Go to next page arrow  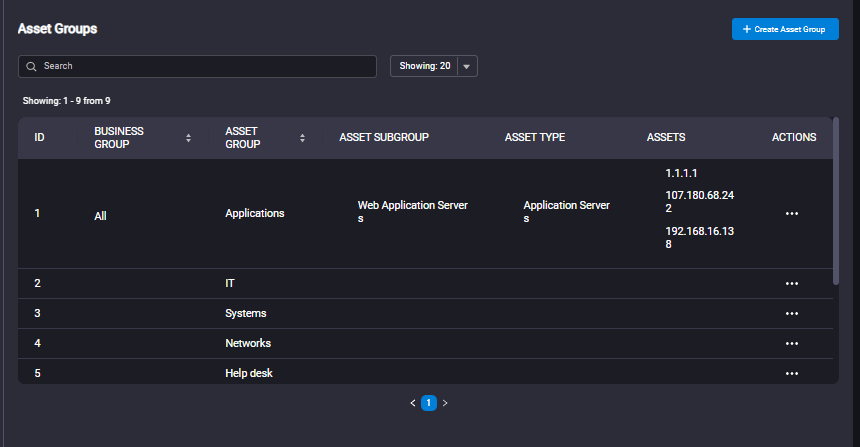445,403
